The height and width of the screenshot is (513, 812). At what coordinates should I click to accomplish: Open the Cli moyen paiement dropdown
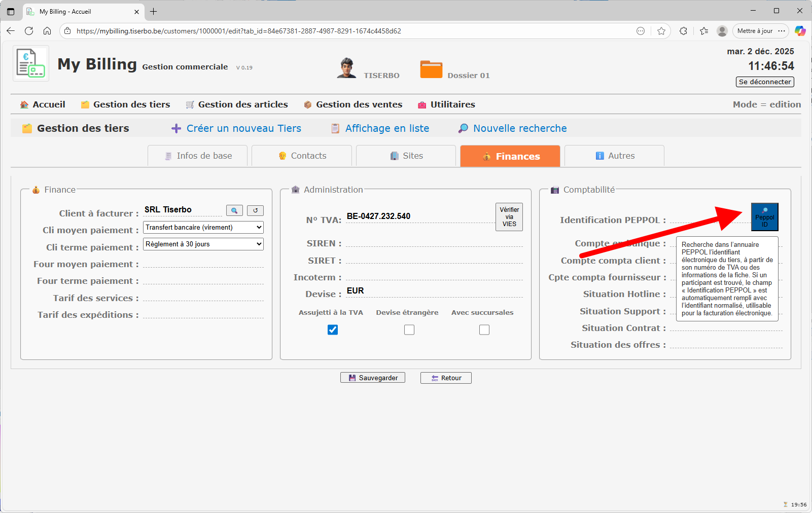(x=203, y=228)
